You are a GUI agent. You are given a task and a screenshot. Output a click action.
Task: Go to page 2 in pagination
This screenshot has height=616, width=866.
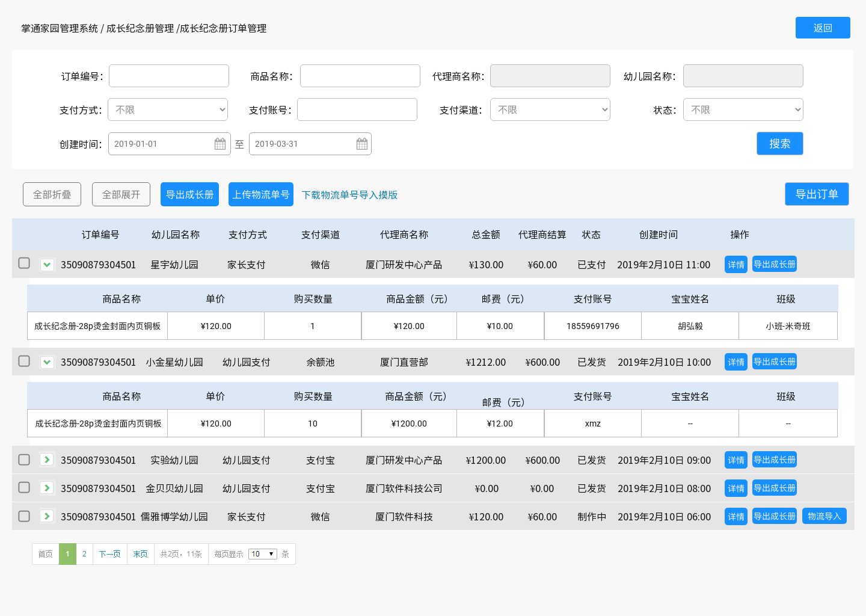pos(84,554)
